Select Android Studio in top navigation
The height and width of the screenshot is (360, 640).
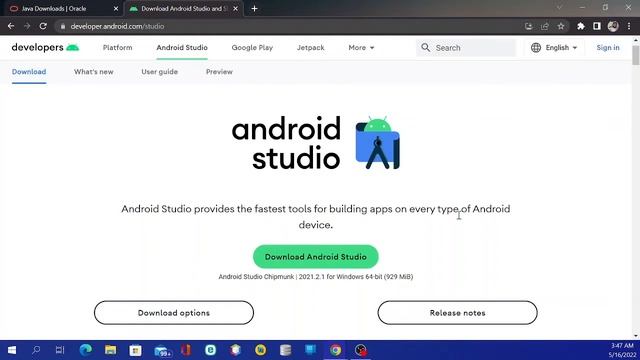coord(182,47)
